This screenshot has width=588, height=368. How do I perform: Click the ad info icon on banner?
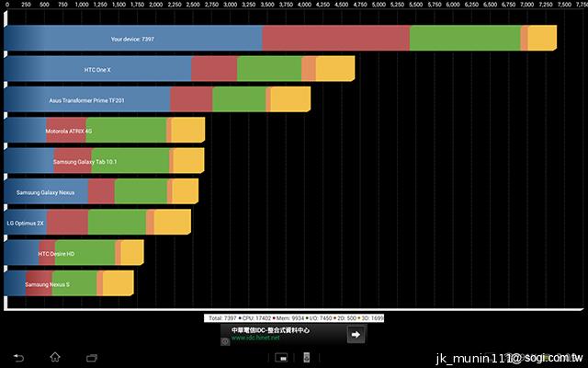226,339
